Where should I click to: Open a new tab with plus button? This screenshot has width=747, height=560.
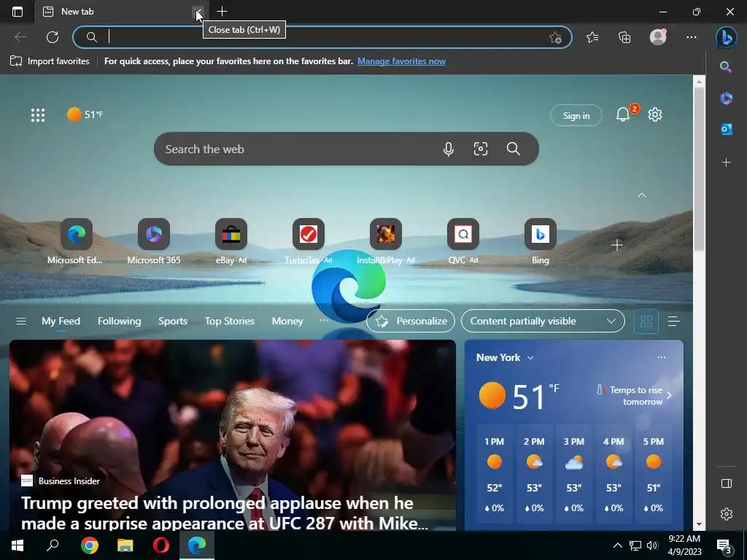[x=222, y=12]
